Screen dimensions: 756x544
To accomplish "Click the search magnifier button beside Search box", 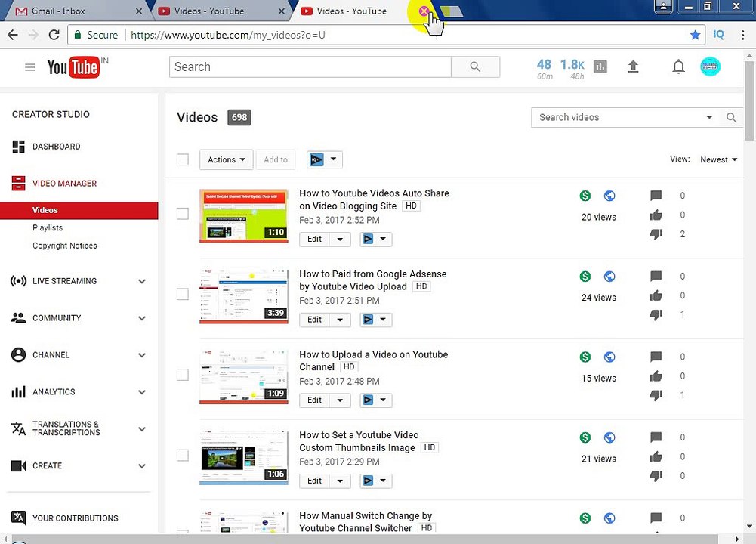I will [475, 67].
